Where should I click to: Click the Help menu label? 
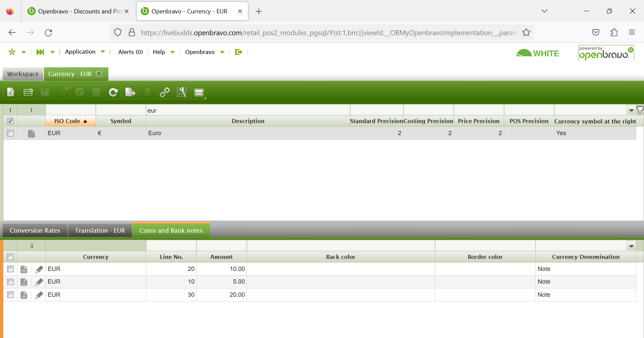coord(159,52)
